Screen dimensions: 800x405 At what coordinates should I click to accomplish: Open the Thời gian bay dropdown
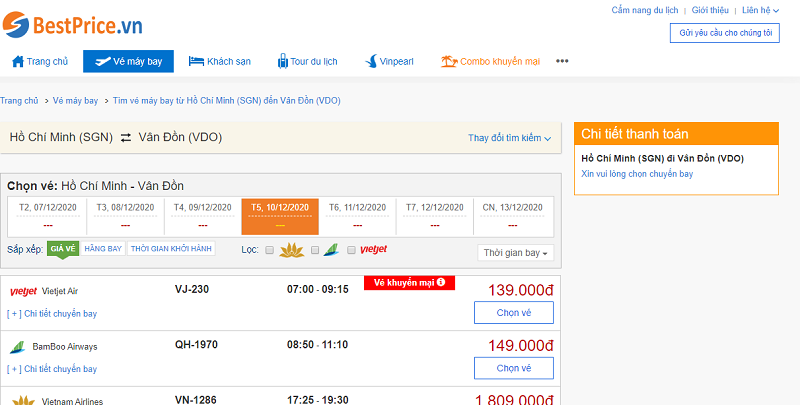click(x=515, y=253)
